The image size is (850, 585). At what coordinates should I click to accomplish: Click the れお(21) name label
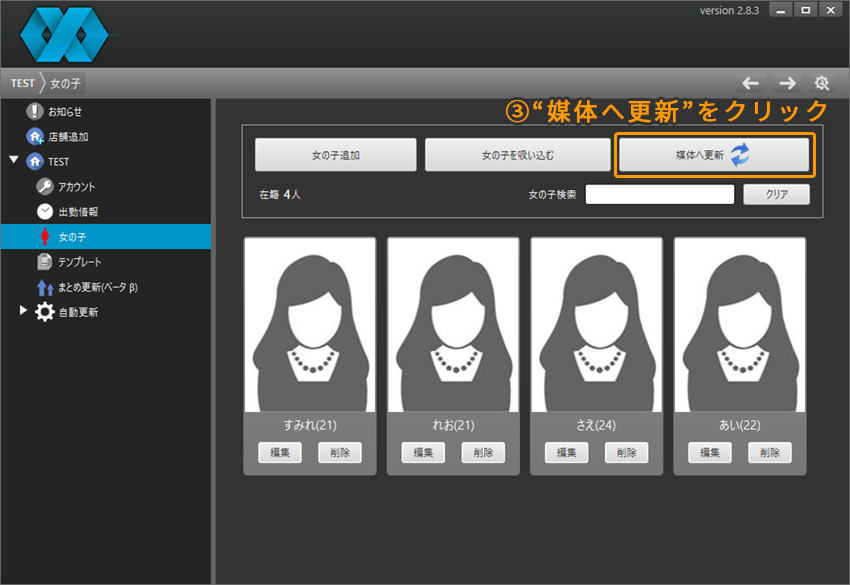coord(453,425)
